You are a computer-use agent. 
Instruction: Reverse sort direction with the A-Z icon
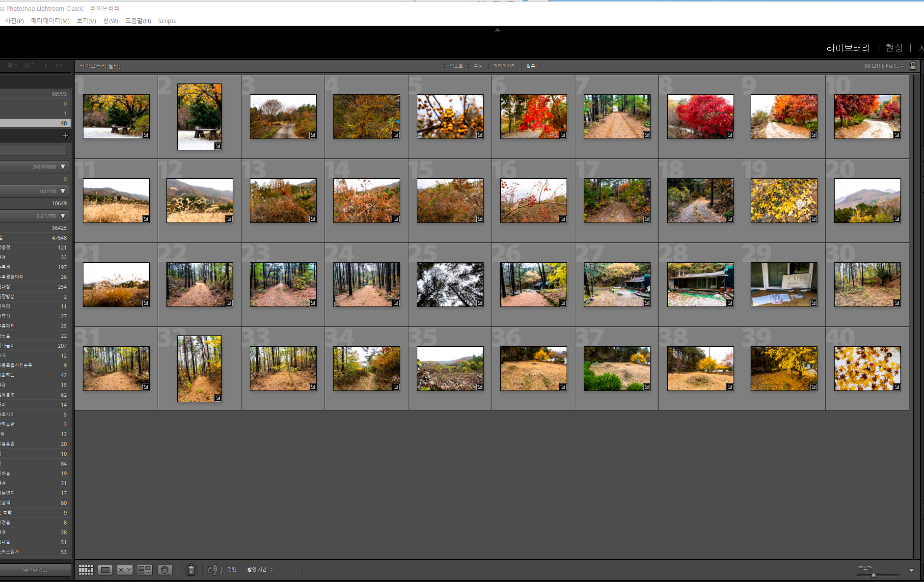click(215, 570)
